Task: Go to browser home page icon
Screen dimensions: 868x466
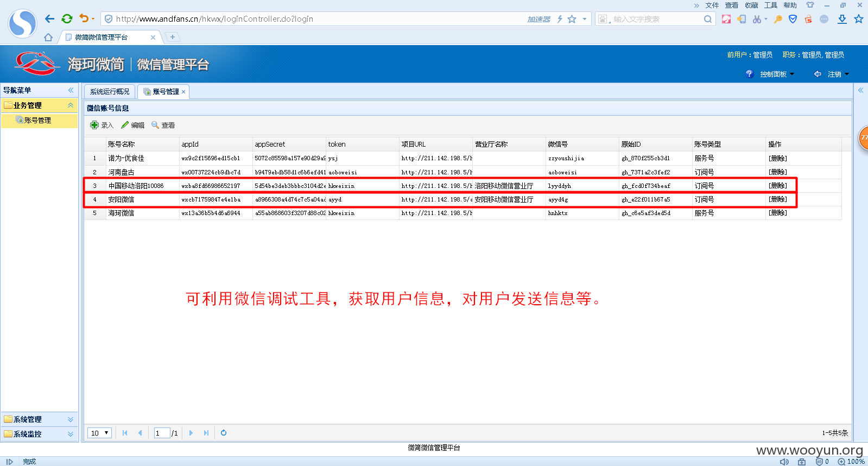Action: click(48, 37)
